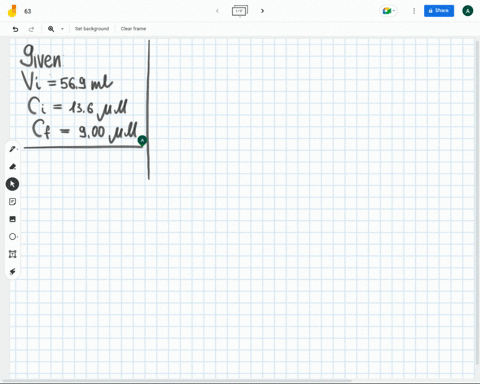Open the three-dot more options menu

point(414,11)
